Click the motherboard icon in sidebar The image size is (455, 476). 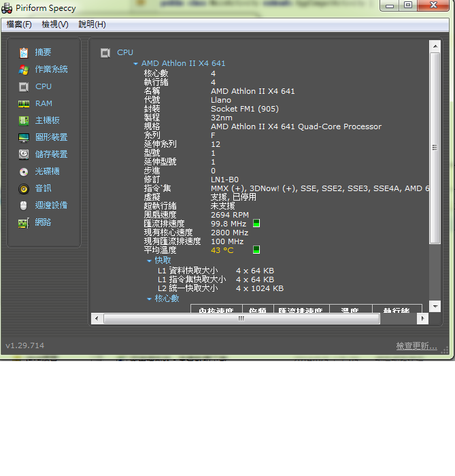coord(24,121)
